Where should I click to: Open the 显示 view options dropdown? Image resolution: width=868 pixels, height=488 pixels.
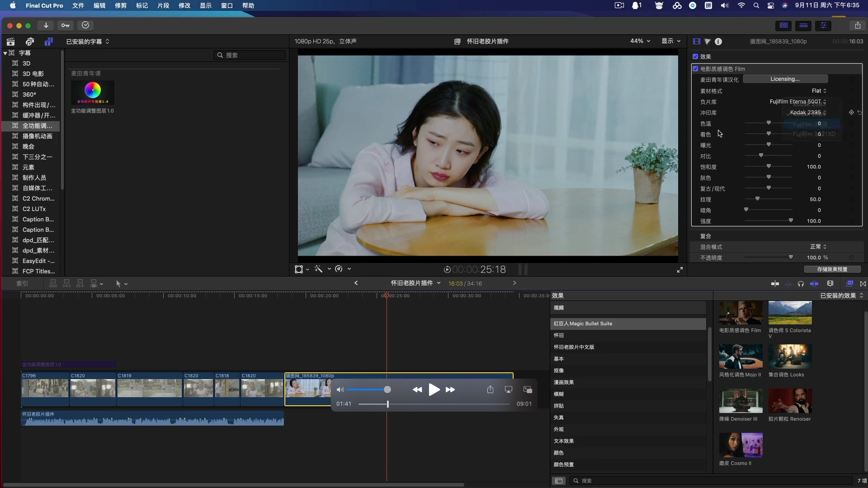(x=671, y=41)
